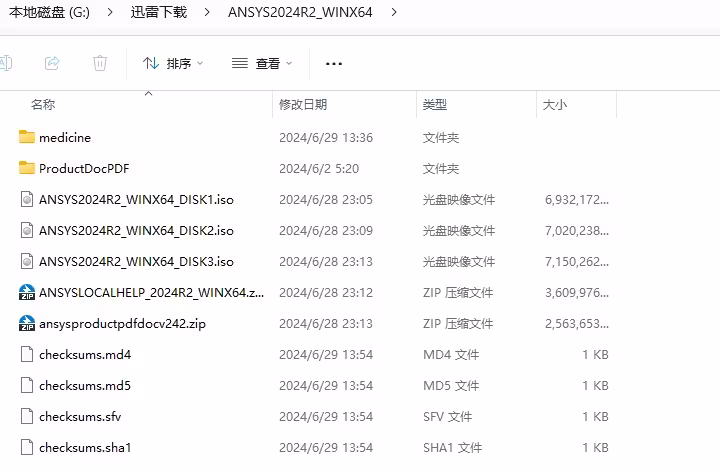This screenshot has height=474, width=720.
Task: Select ANSYS2024R2_WINX64_DISK1.iso file name
Action: [x=136, y=200]
